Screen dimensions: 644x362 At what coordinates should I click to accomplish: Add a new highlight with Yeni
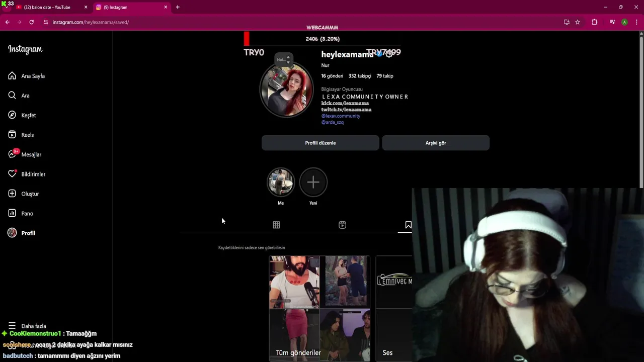coord(313,182)
